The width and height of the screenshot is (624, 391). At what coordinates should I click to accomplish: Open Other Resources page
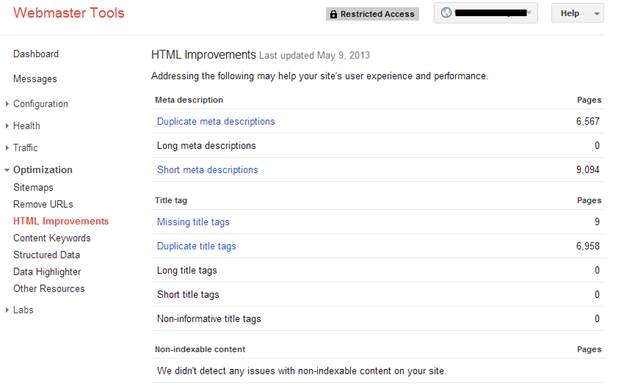[x=49, y=288]
